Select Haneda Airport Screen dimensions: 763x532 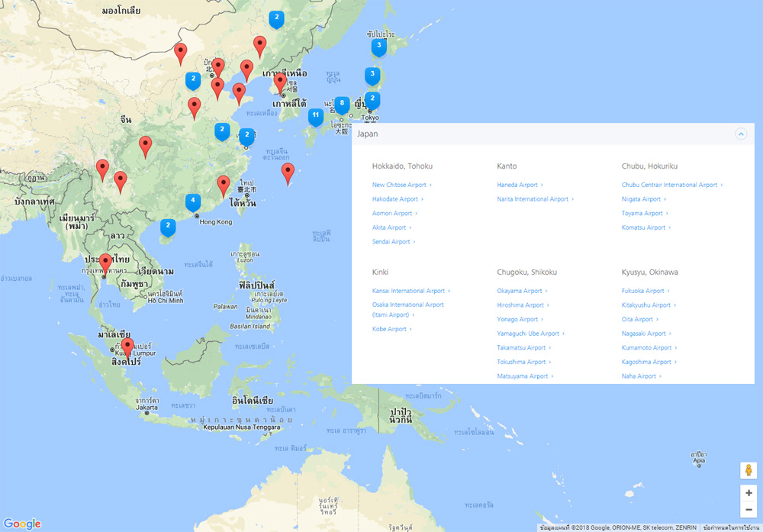[517, 185]
